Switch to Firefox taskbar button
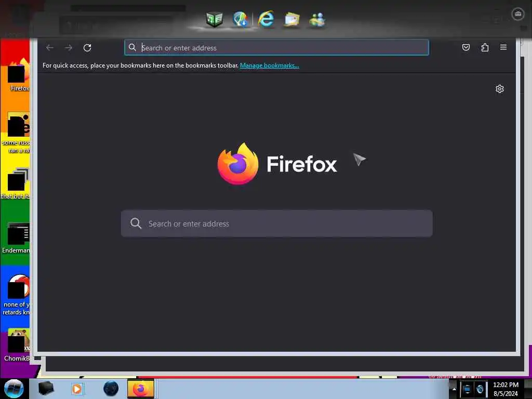The width and height of the screenshot is (532, 399). click(x=140, y=389)
